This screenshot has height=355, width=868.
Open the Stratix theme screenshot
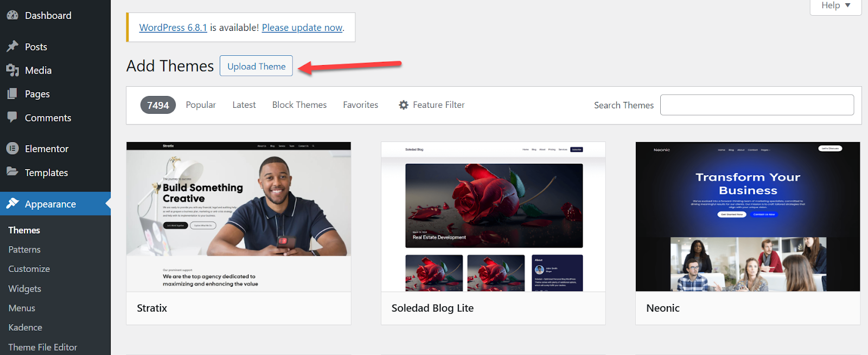coord(239,217)
